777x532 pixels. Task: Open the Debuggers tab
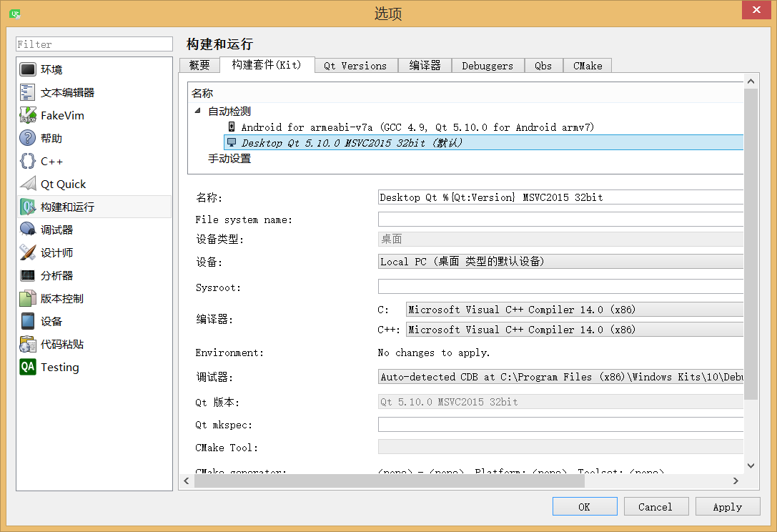(488, 66)
